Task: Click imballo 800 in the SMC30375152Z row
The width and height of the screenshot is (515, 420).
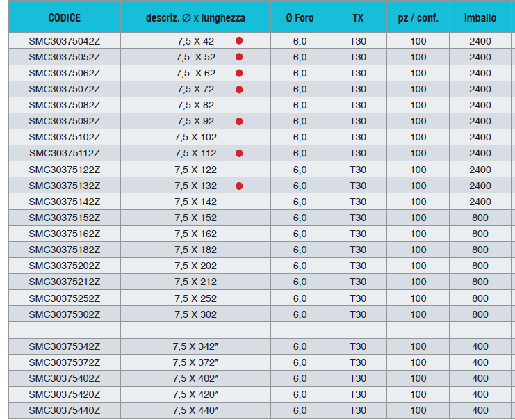Action: 480,218
